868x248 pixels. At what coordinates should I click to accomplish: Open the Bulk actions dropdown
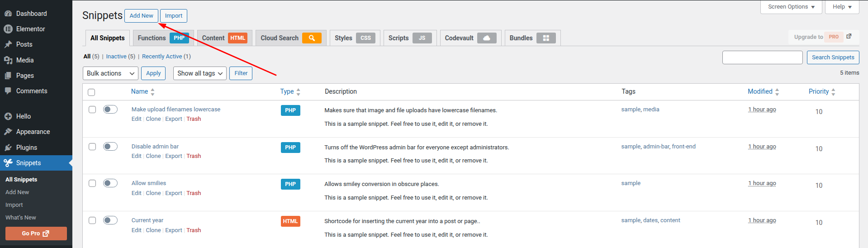click(110, 73)
